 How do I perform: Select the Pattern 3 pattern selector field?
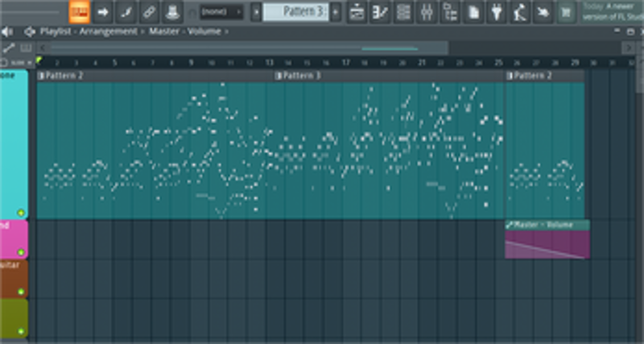point(295,12)
